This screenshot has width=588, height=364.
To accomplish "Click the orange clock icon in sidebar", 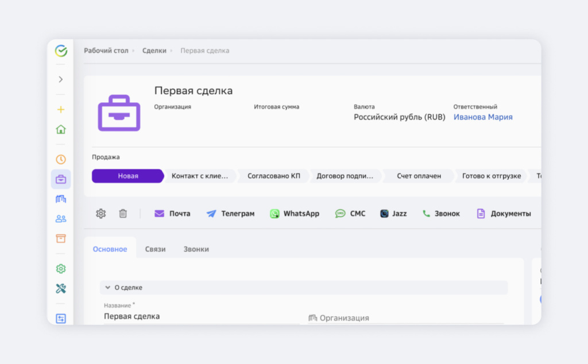I will [61, 160].
